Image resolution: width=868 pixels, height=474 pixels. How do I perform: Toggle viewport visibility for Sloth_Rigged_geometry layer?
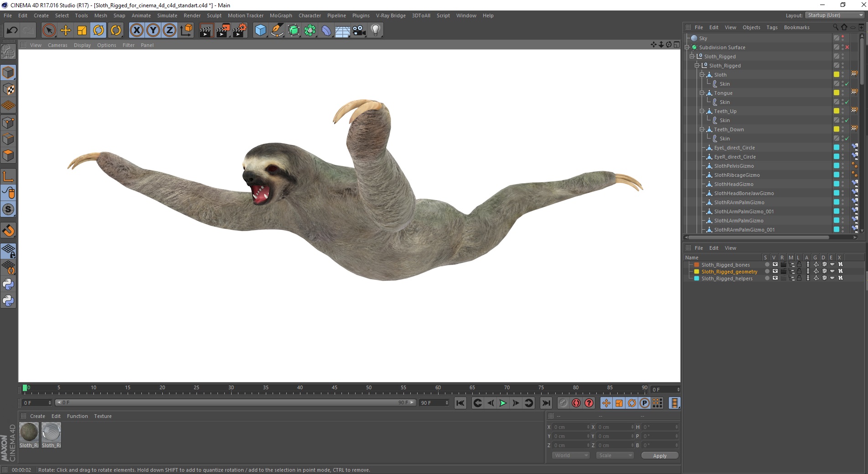pos(775,271)
